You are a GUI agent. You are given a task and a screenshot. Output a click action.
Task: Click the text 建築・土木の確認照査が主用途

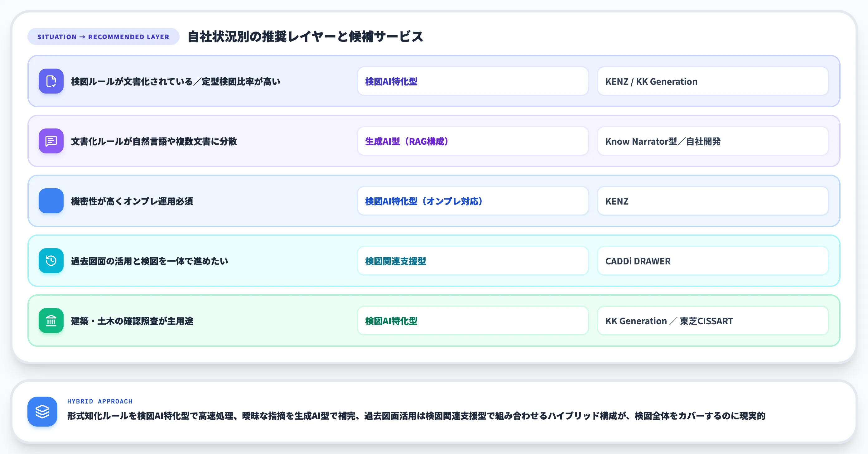[x=132, y=321]
